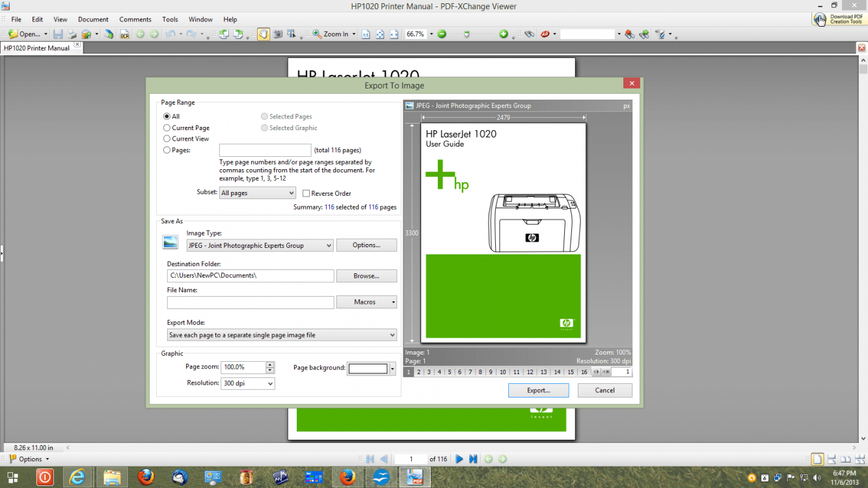Open the Document menu
Viewport: 868px width, 488px height.
pos(93,20)
